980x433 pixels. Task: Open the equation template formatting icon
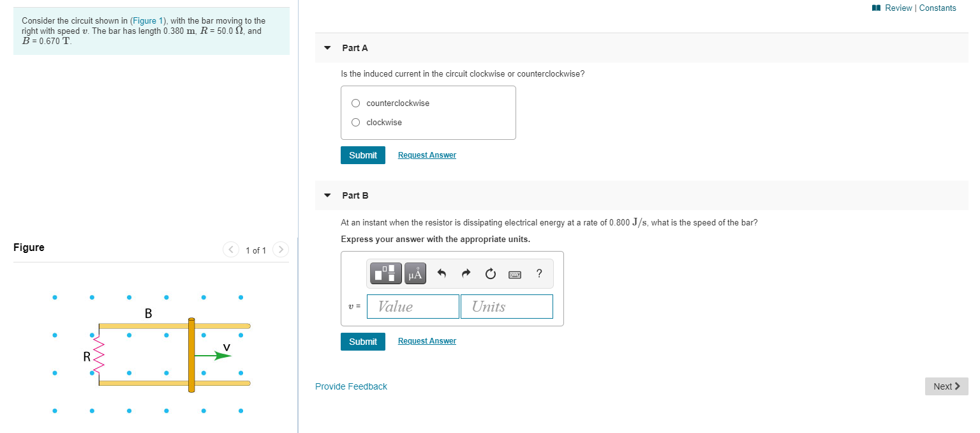coord(385,273)
